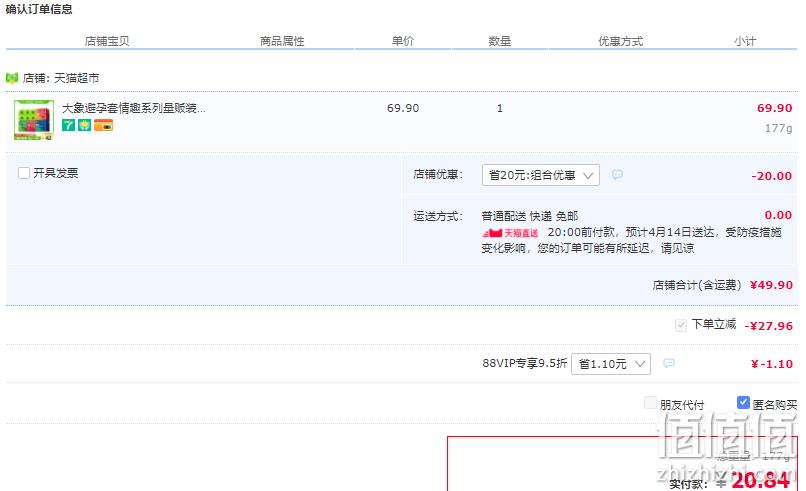806x491 pixels.
Task: Open the 大象避孕套情趣系列 product link
Action: pos(134,108)
